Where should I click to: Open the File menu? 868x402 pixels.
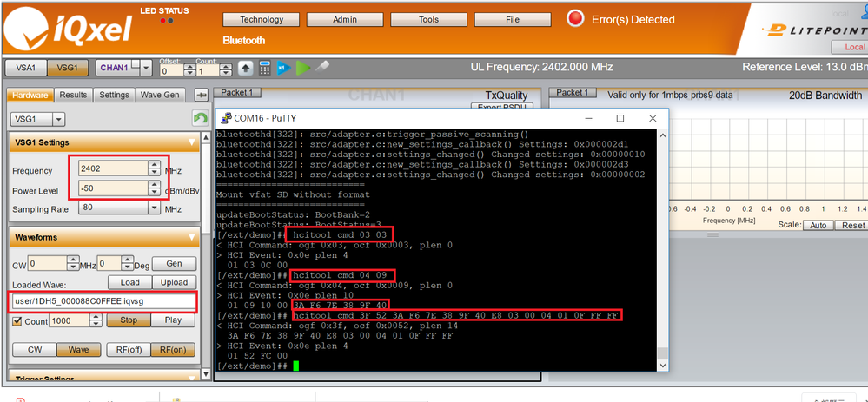click(513, 19)
